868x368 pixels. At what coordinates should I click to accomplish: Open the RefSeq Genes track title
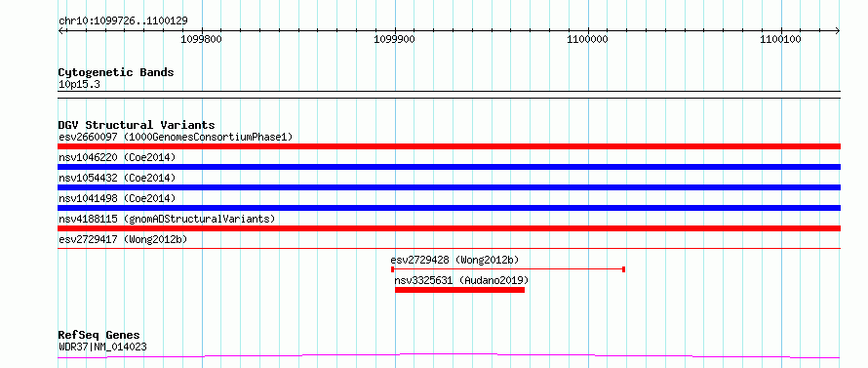(x=99, y=336)
